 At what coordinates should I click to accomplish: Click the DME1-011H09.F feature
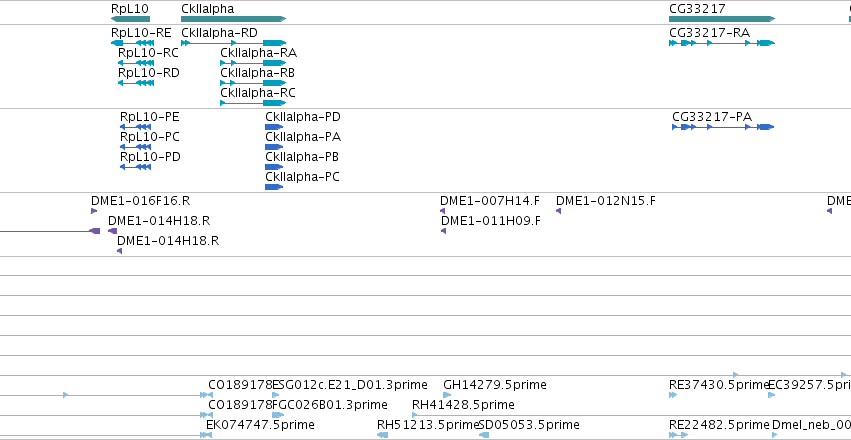click(443, 231)
